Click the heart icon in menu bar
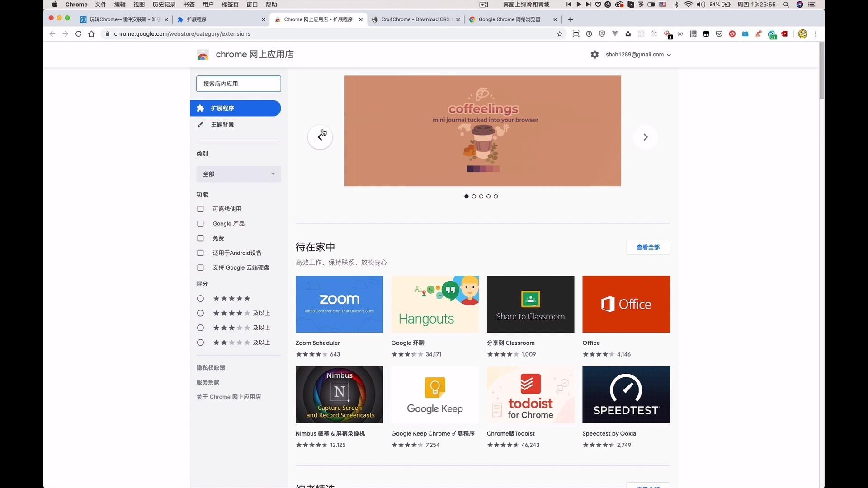This screenshot has width=868, height=488. (598, 5)
